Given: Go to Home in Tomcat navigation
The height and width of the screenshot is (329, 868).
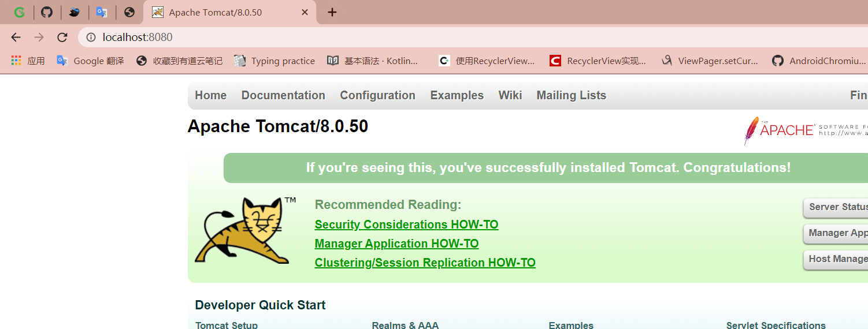Looking at the screenshot, I should click(x=211, y=95).
